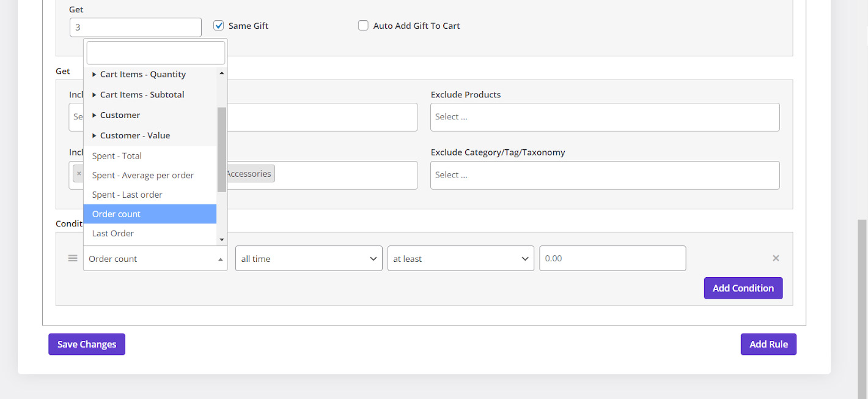Open the at least comparison dropdown
Screen dimensions: 868x399
[460, 259]
